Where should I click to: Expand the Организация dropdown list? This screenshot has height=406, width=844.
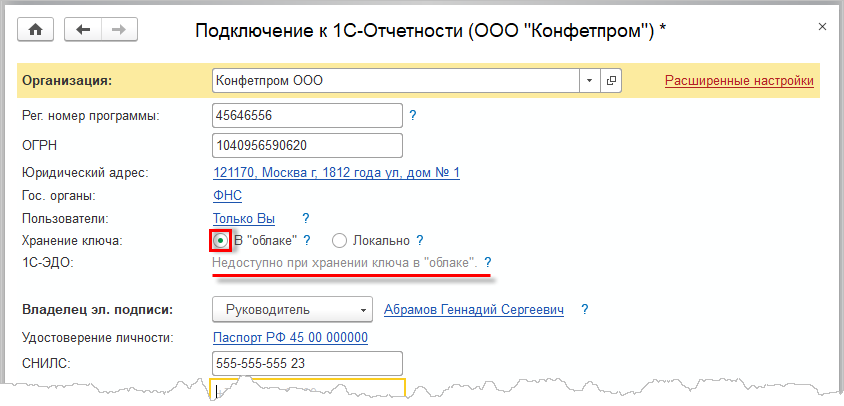pyautogui.click(x=589, y=81)
